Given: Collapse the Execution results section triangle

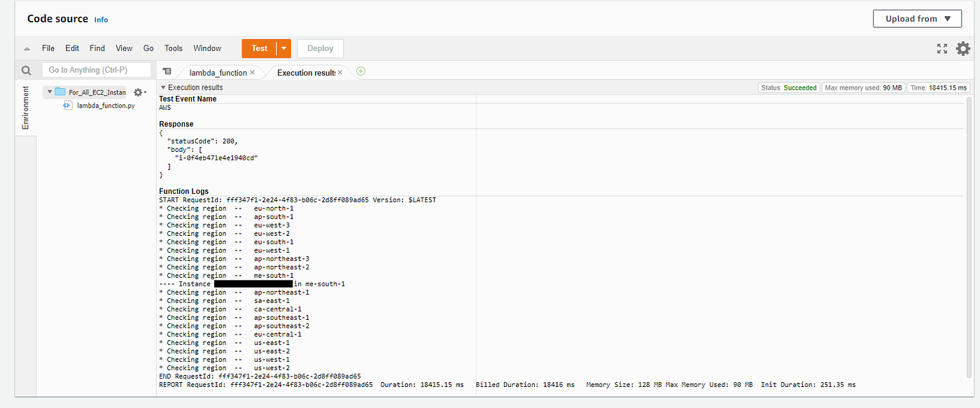Looking at the screenshot, I should (x=162, y=87).
